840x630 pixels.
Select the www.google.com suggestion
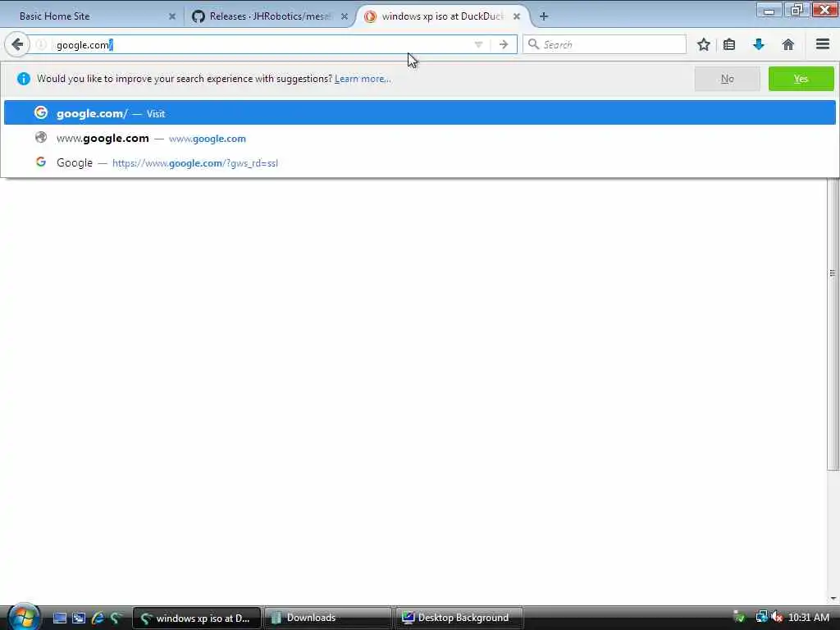click(419, 138)
